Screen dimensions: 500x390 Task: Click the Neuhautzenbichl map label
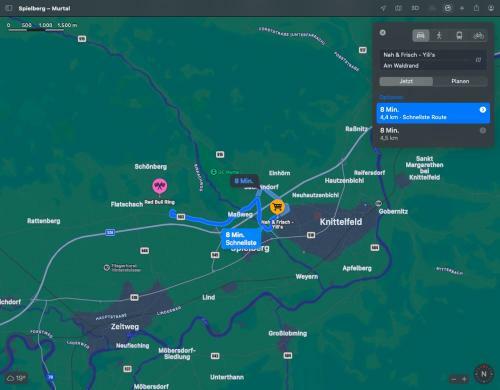click(x=315, y=195)
